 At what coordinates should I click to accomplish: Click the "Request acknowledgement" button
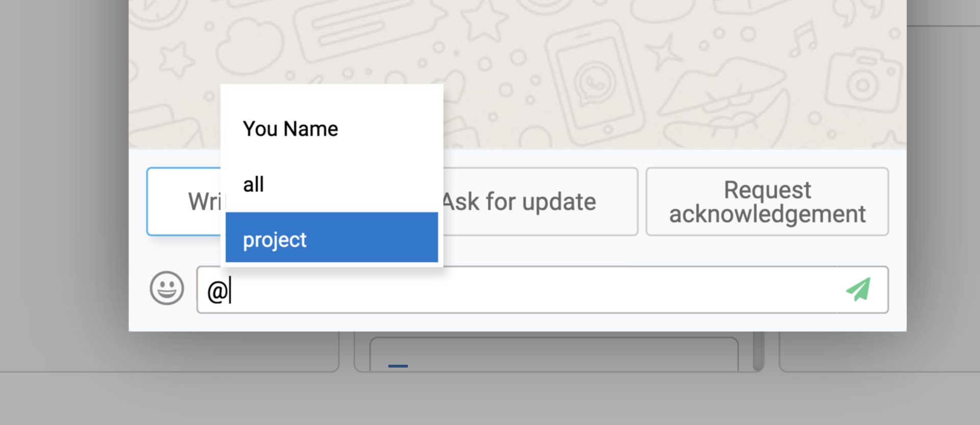coord(767,201)
